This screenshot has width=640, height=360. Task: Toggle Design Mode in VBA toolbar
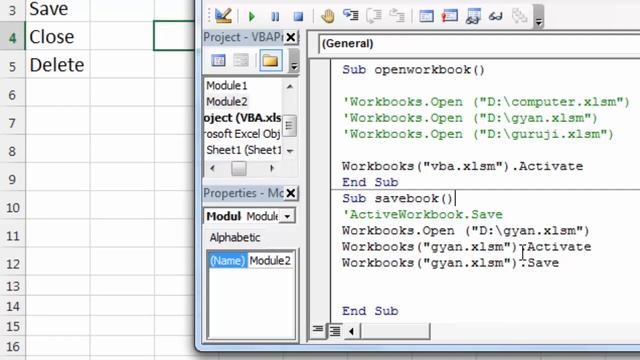tap(223, 16)
